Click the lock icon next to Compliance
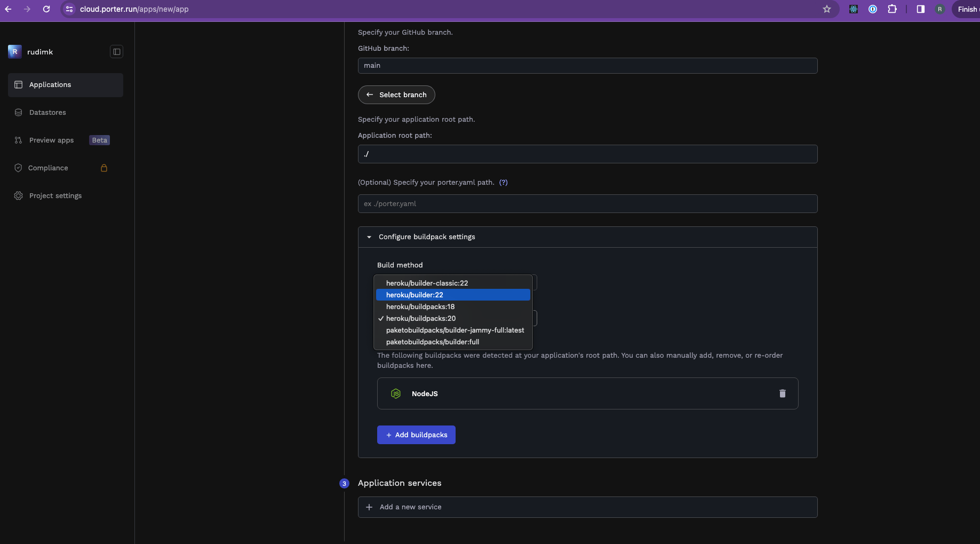Viewport: 980px width, 544px height. point(103,168)
